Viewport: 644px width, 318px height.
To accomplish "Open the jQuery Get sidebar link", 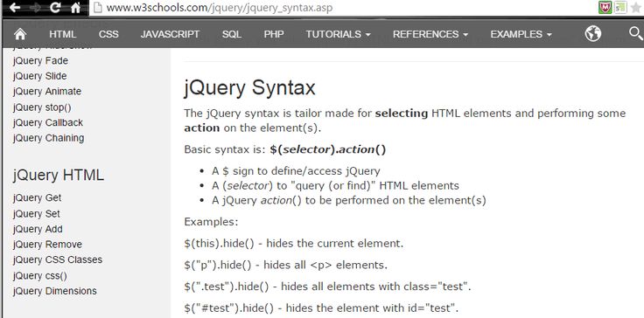I will (37, 197).
